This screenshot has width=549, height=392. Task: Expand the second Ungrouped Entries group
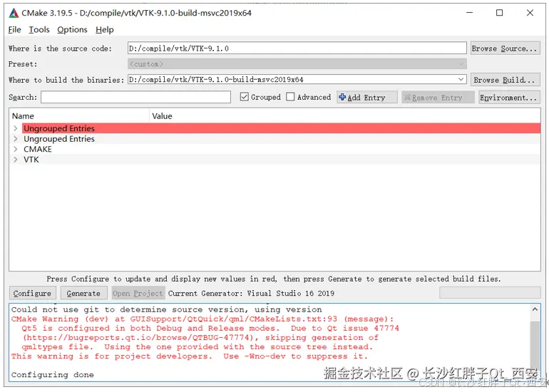click(16, 139)
